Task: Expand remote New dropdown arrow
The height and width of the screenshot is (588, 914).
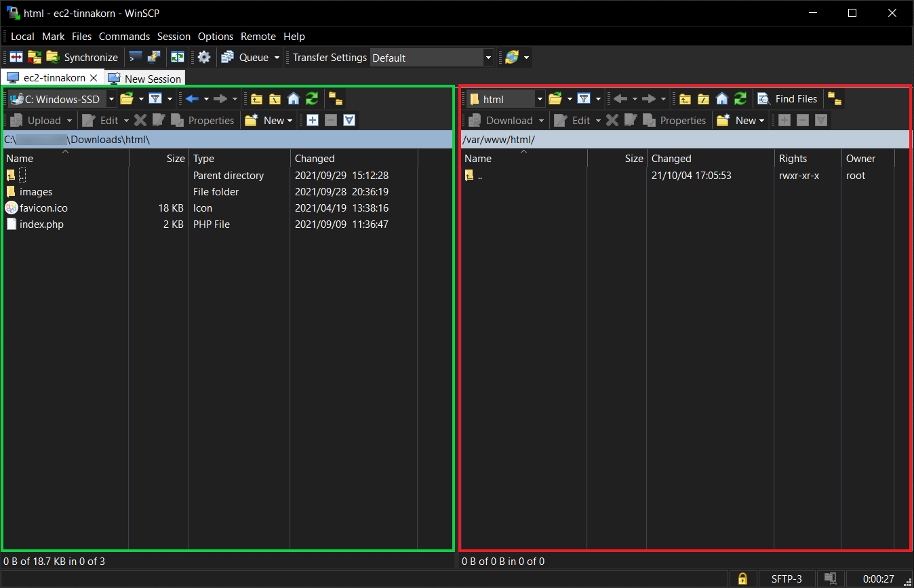Action: click(762, 121)
